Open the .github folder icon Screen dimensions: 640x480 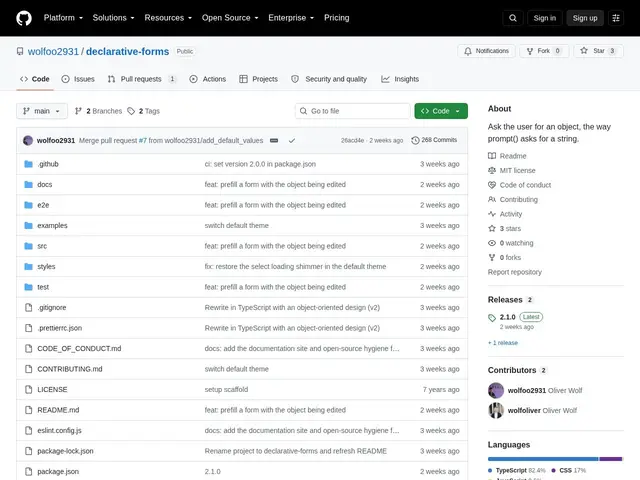(28, 164)
